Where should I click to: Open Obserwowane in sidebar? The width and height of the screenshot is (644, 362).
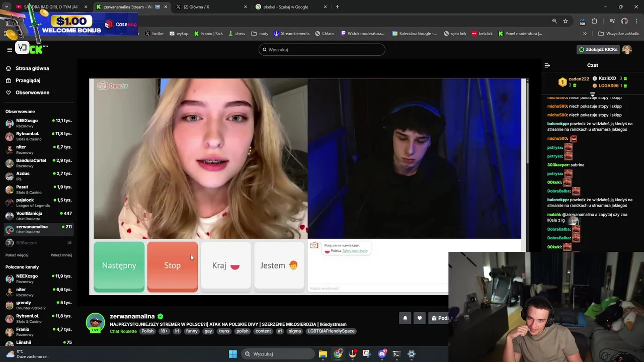click(x=32, y=93)
